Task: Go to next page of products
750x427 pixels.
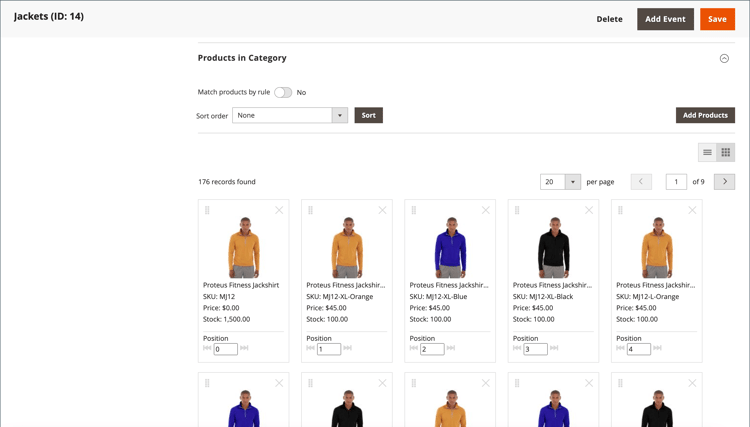Action: coord(725,182)
